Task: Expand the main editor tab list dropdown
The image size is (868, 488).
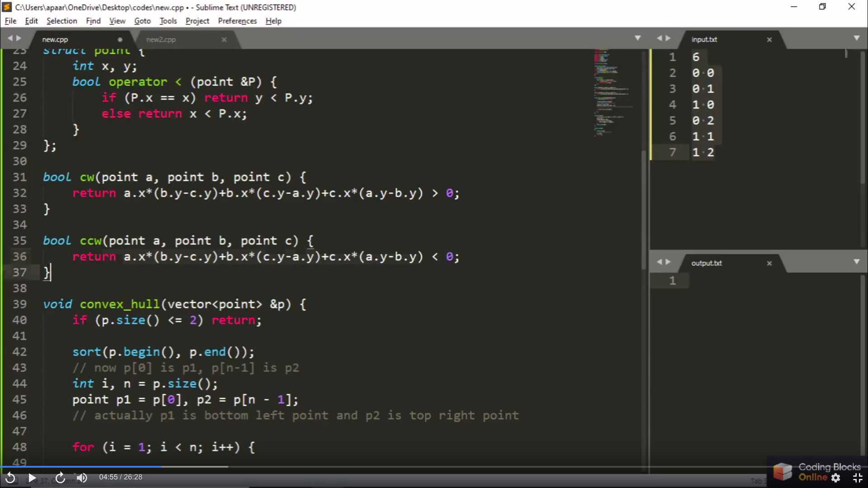Action: tap(637, 38)
